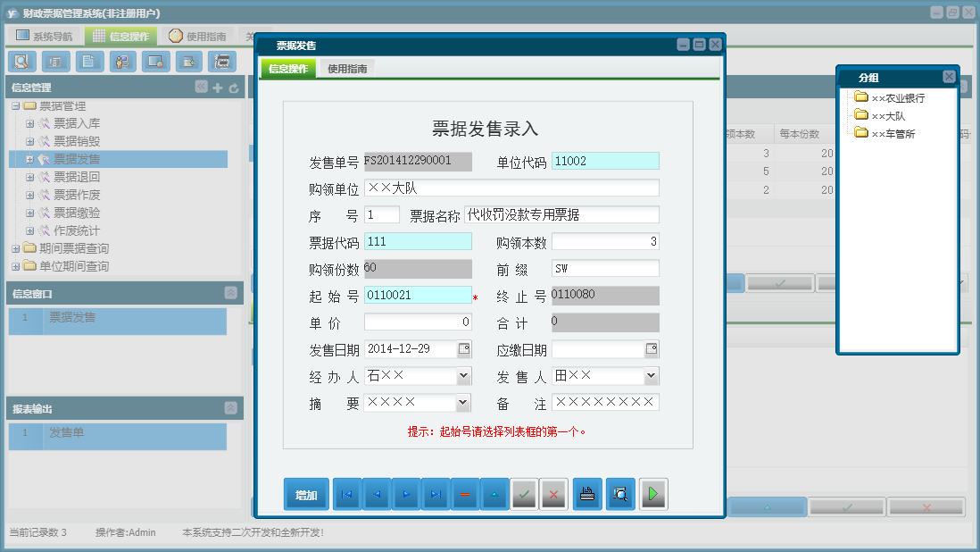The image size is (980, 552).
Task: Jump to the first record
Action: [x=347, y=495]
